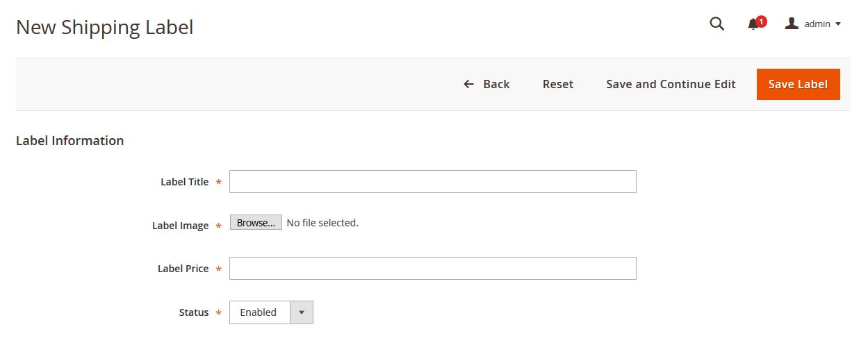Click the Label Title field label
Image resolution: width=868 pixels, height=352 pixels.
pos(184,182)
